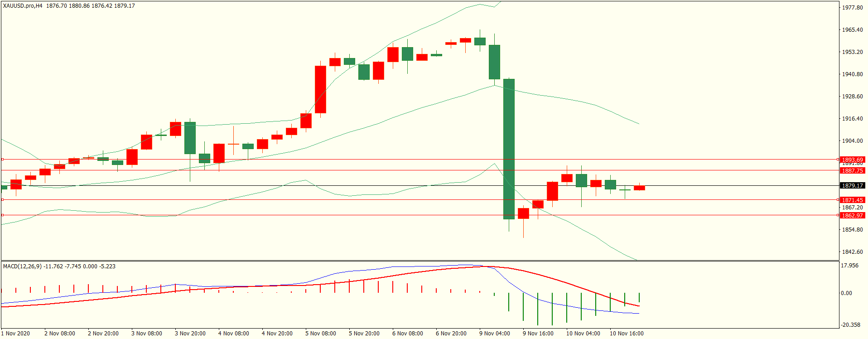
Task: Click the 17.956 MACD scale value
Action: [850, 266]
